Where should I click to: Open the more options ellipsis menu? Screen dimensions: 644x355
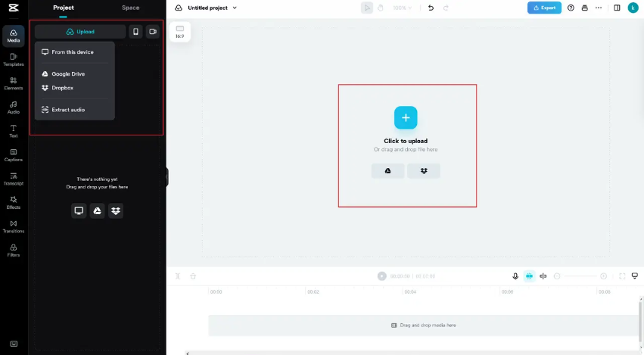coord(599,8)
